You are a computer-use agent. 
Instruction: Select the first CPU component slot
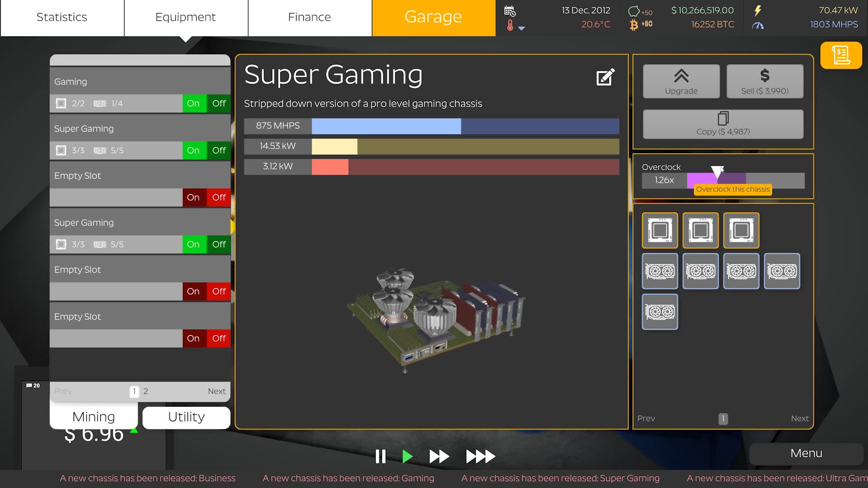pos(660,230)
